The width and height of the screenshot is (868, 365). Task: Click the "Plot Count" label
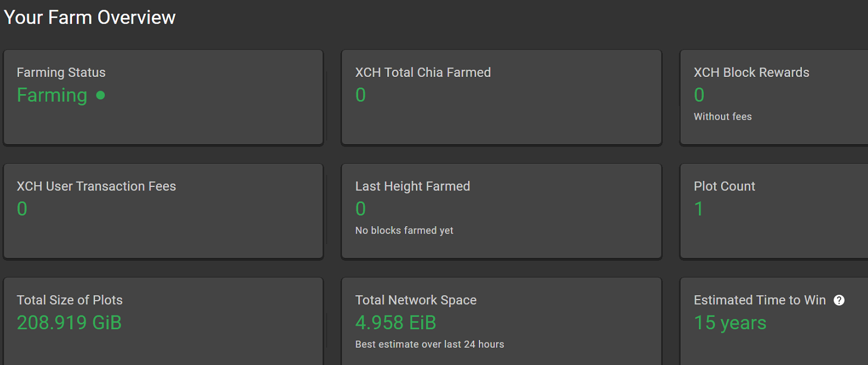point(724,186)
